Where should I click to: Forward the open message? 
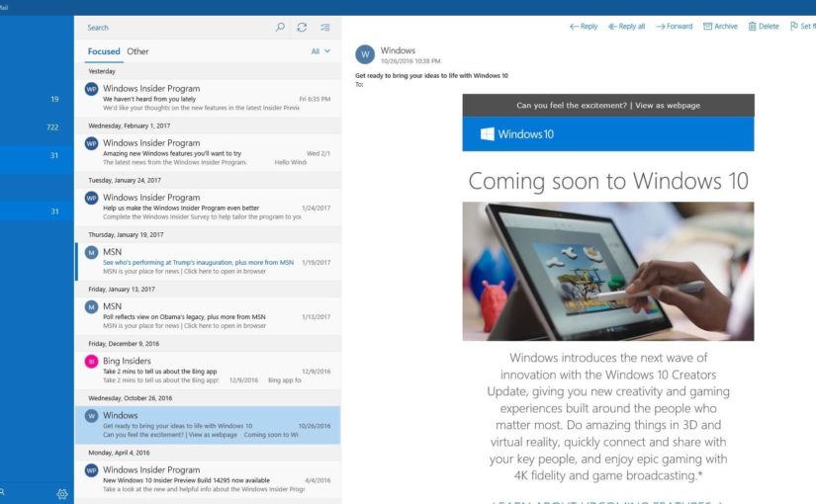tap(674, 27)
